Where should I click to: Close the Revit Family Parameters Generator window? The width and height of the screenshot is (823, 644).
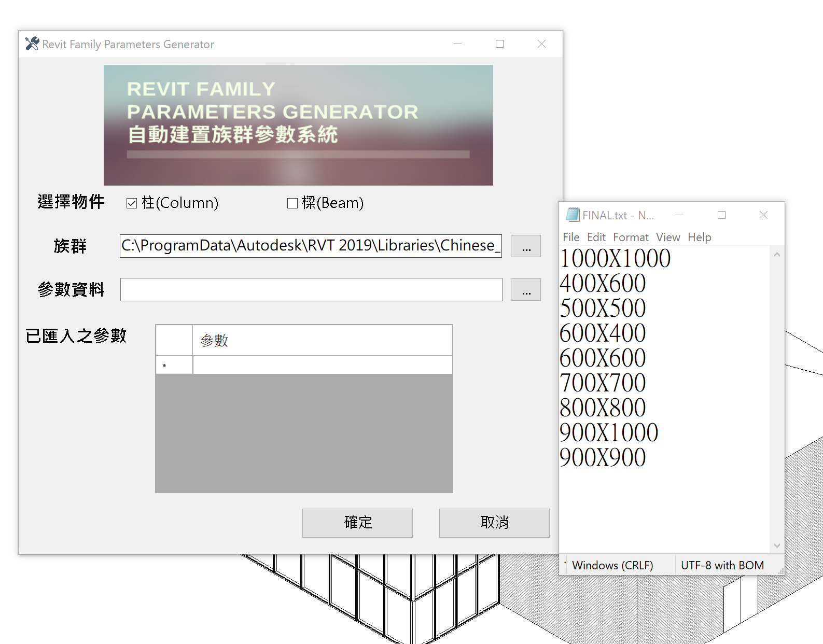coord(541,44)
